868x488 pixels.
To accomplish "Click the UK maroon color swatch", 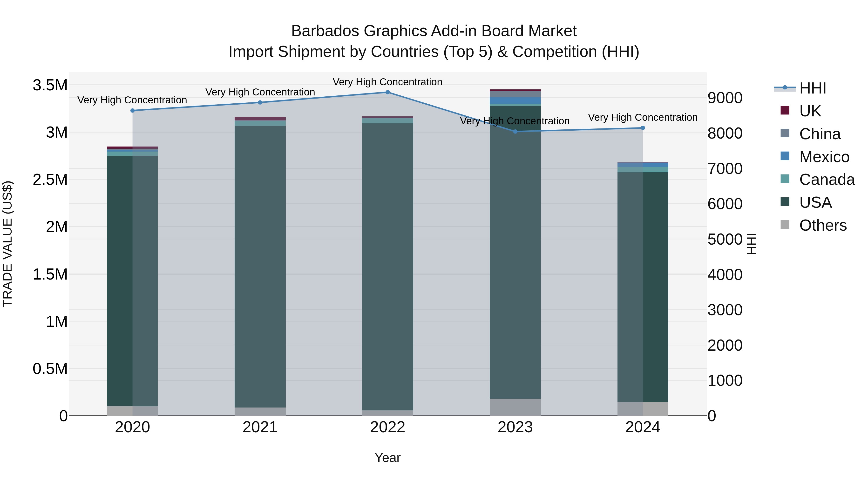I will [785, 110].
